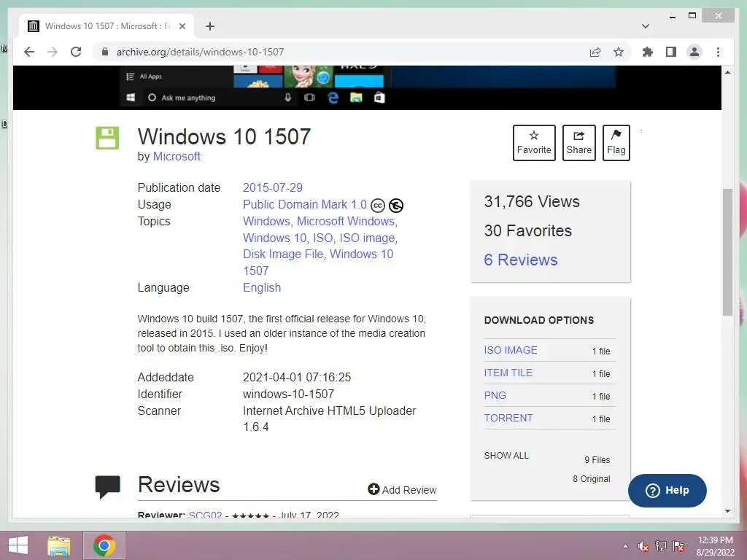747x560 pixels.
Task: Open the Windows Start button
Action: (x=18, y=545)
